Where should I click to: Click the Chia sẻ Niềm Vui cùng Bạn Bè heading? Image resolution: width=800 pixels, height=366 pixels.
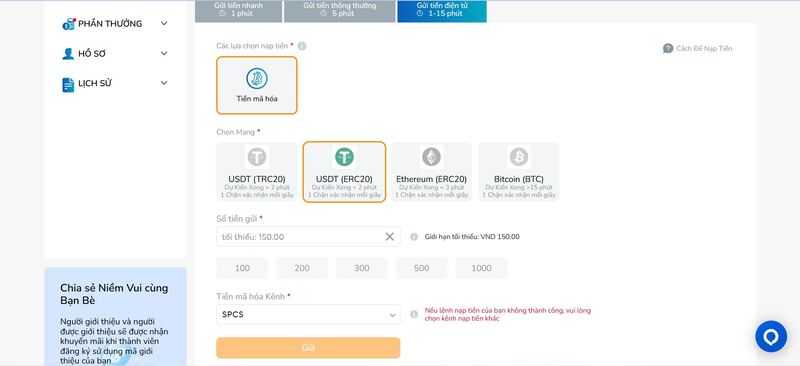(x=114, y=294)
